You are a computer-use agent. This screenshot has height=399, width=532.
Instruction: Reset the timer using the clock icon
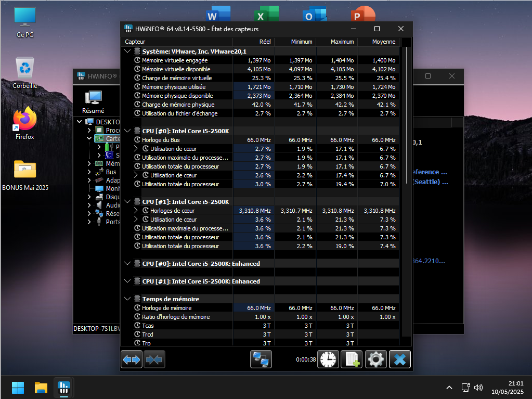[x=328, y=359]
